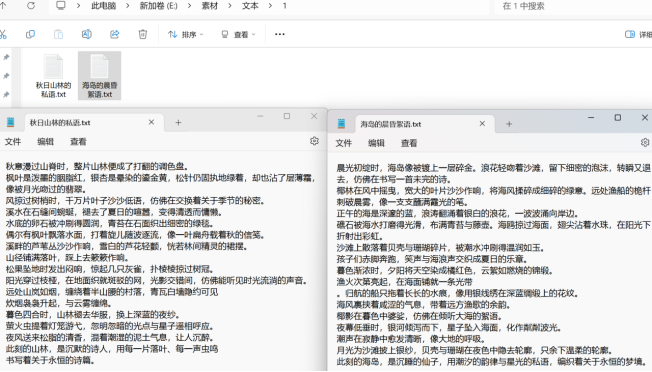Click the Delete trash icon in Explorer
652x372 pixels.
(x=143, y=34)
